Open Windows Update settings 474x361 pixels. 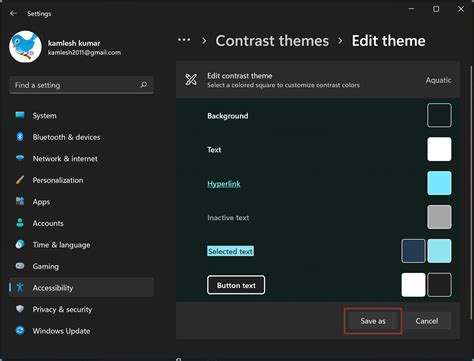tap(82, 331)
